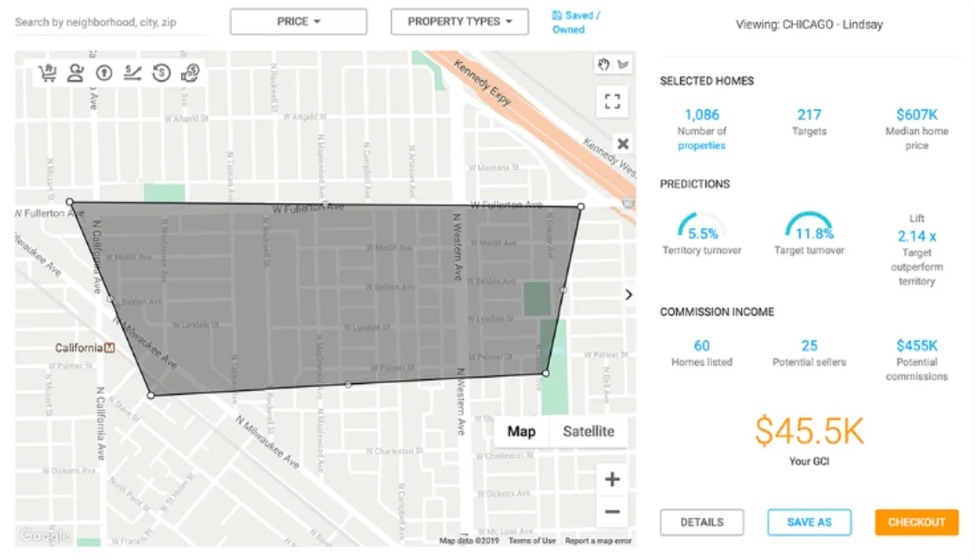Activate the hand pan tool

point(604,64)
